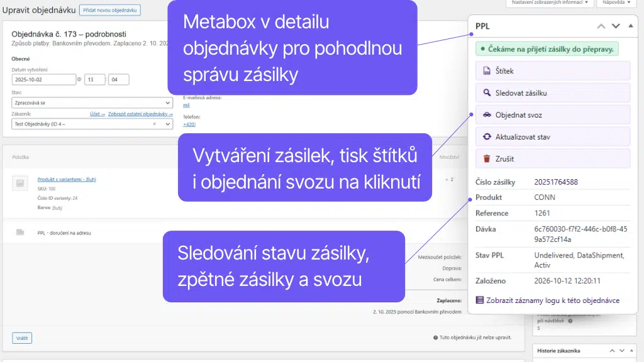Click the Objednávka č. 173 heading
The width and height of the screenshot is (644, 362).
click(69, 34)
